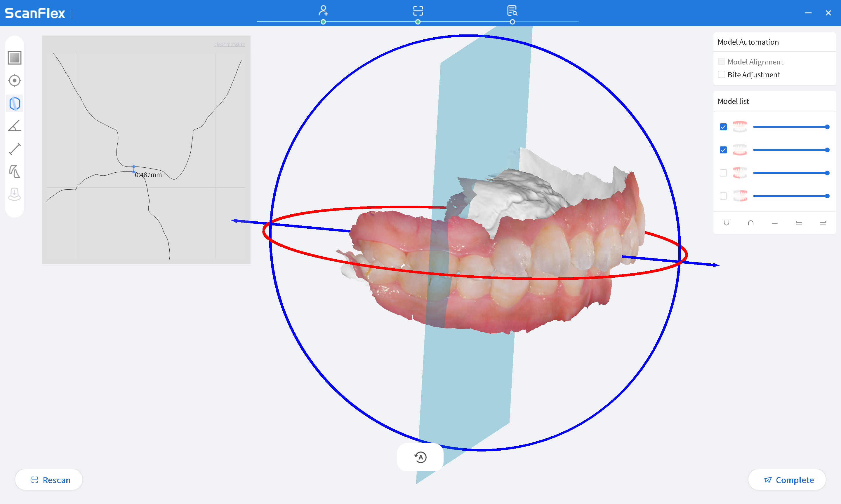The width and height of the screenshot is (841, 504).
Task: Select the distance measure tool
Action: pyautogui.click(x=14, y=149)
